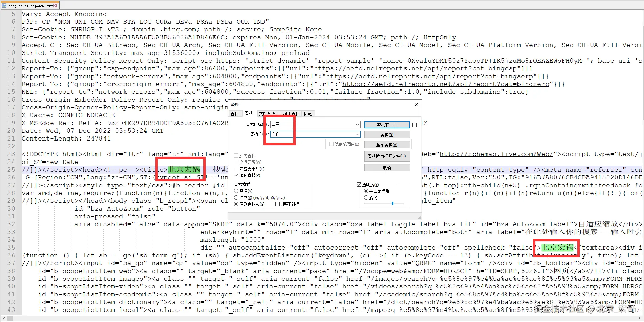Click the 取消 button
This screenshot has width=644, height=322.
tap(387, 168)
